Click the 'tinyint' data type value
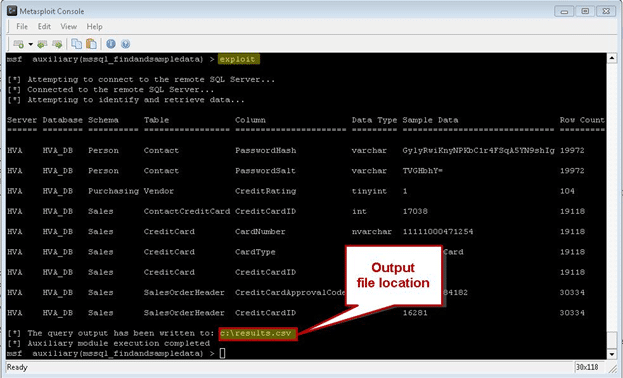The height and width of the screenshot is (378, 623). coord(369,191)
